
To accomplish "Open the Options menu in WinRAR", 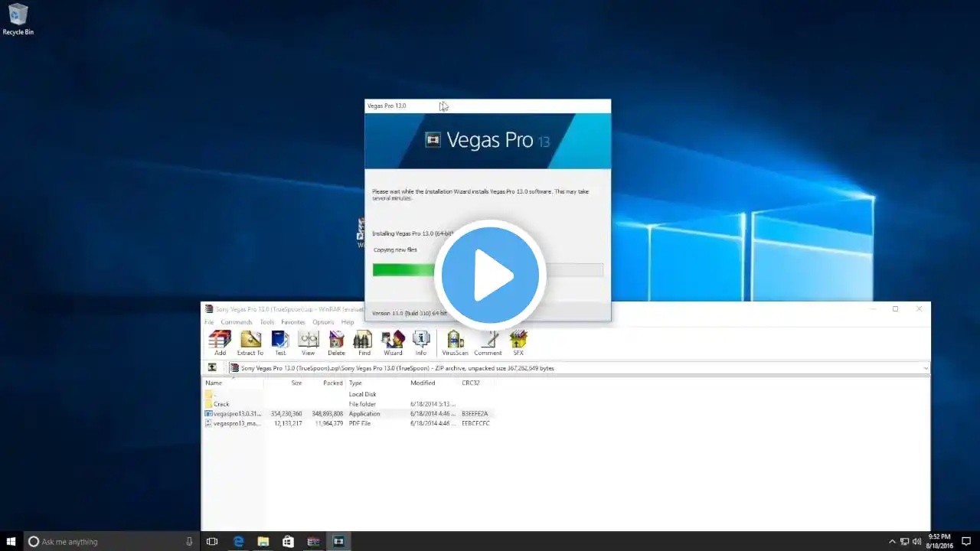I will coord(323,322).
